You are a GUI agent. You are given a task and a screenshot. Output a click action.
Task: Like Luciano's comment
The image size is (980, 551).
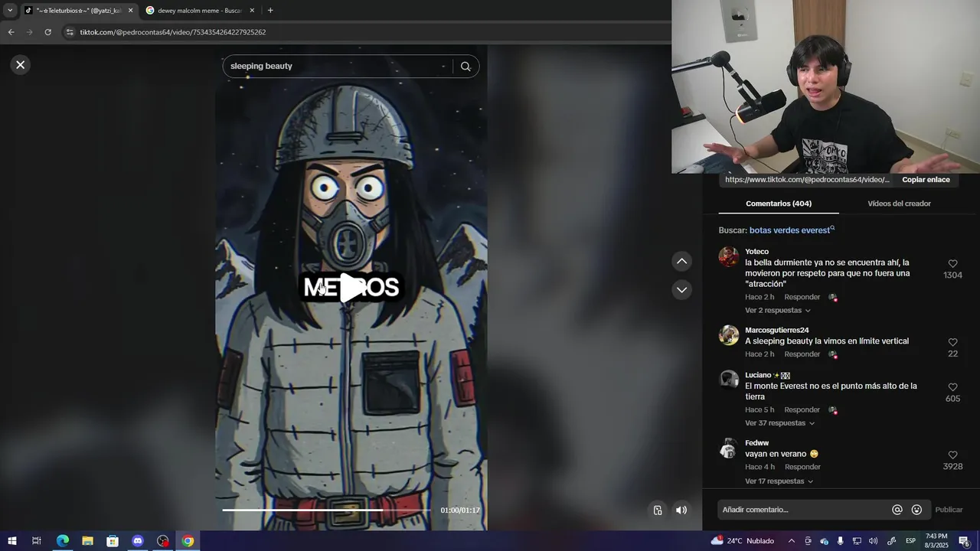[952, 388]
